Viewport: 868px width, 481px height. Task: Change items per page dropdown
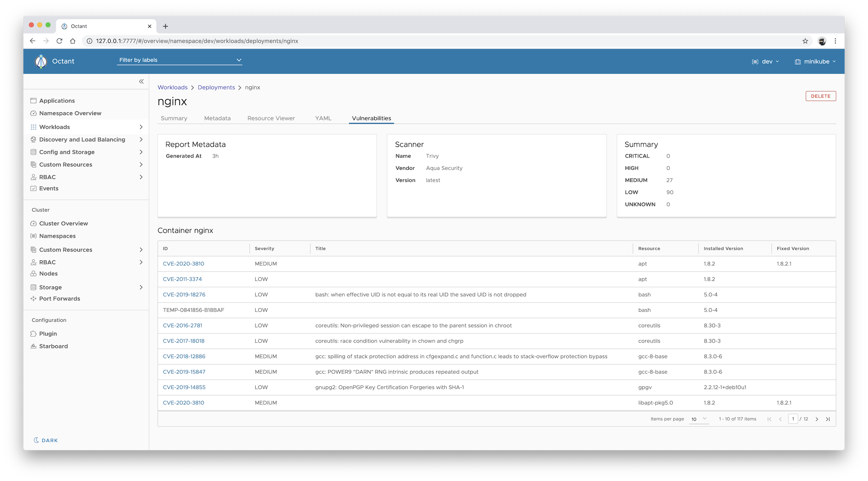[698, 419]
